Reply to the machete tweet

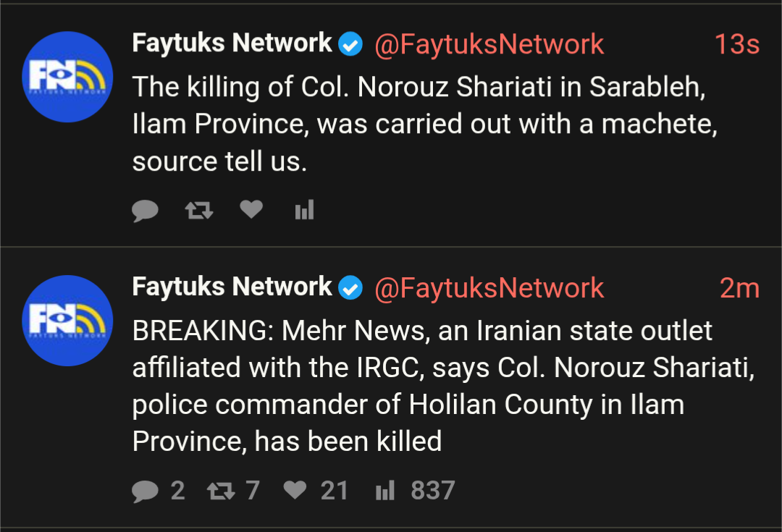146,211
